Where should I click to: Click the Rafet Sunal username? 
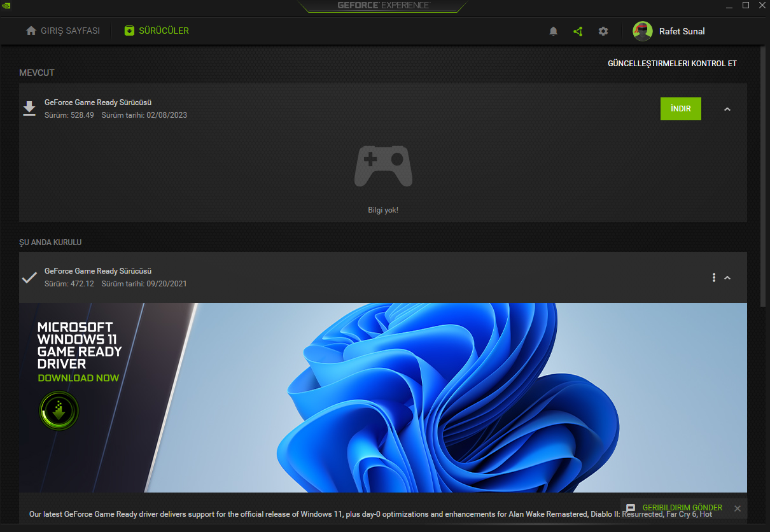pos(682,31)
